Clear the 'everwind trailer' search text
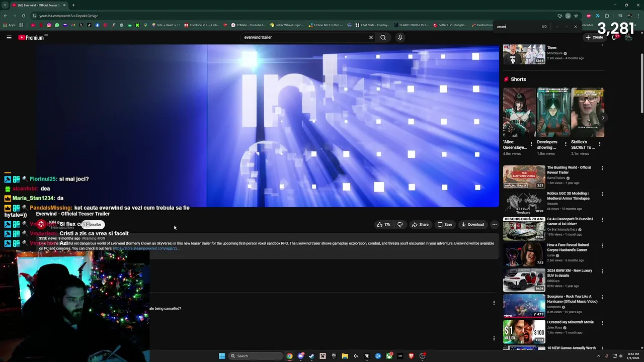The image size is (644, 362). [371, 37]
